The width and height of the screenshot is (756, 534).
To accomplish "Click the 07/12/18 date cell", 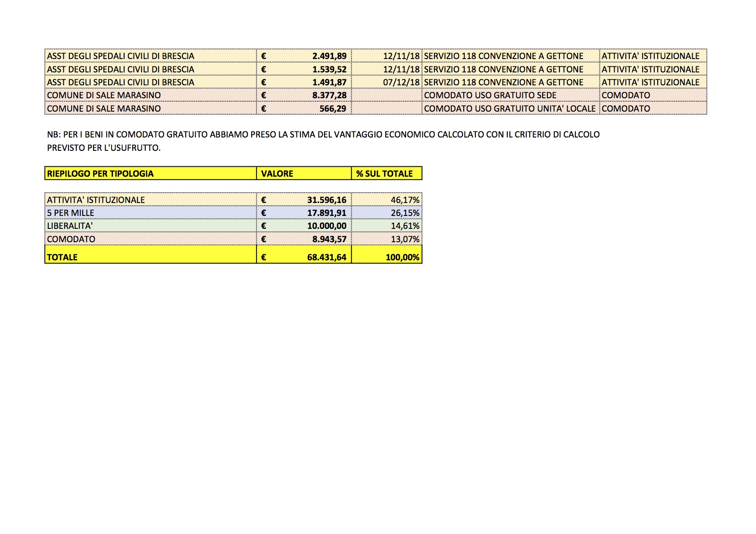I will coord(401,82).
